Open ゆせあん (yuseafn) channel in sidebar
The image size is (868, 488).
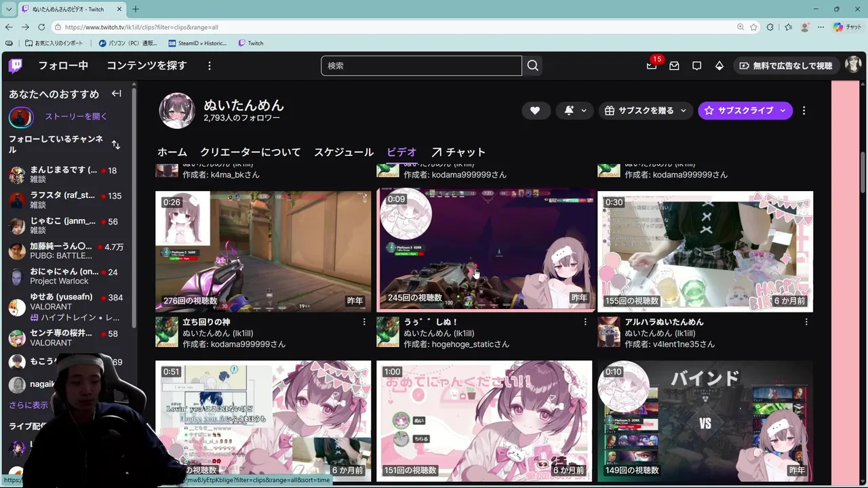(x=68, y=307)
